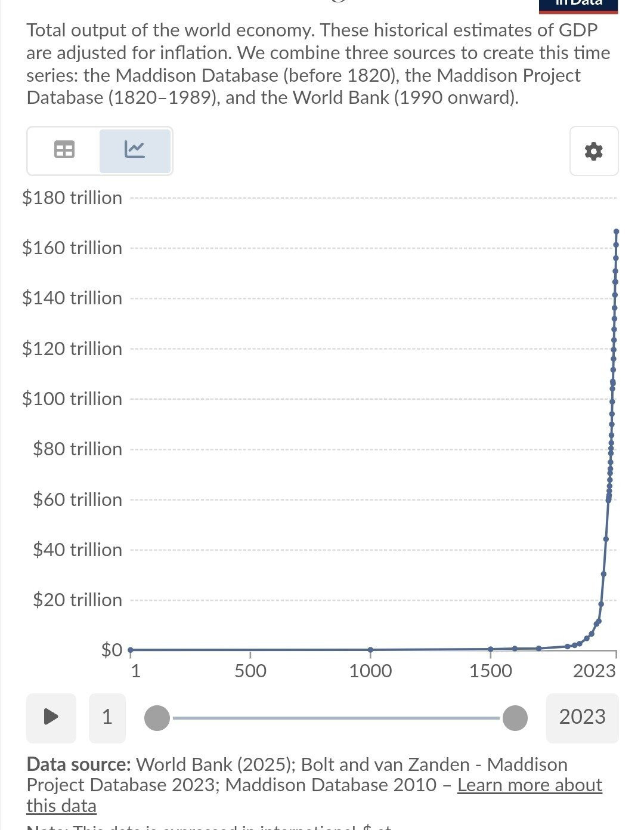This screenshot has width=644, height=830.
Task: Click the Our World in Data logo
Action: tap(578, 5)
